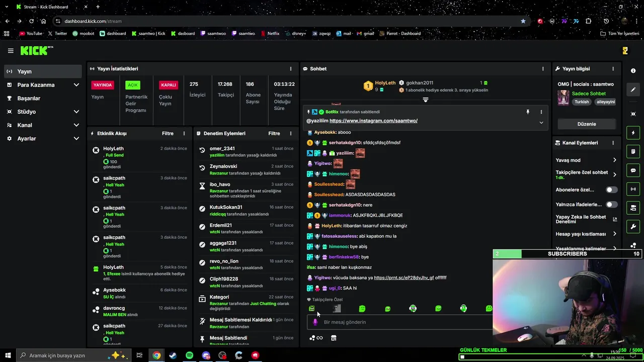
Task: Open YouTube bookmark
Action: click(31, 34)
